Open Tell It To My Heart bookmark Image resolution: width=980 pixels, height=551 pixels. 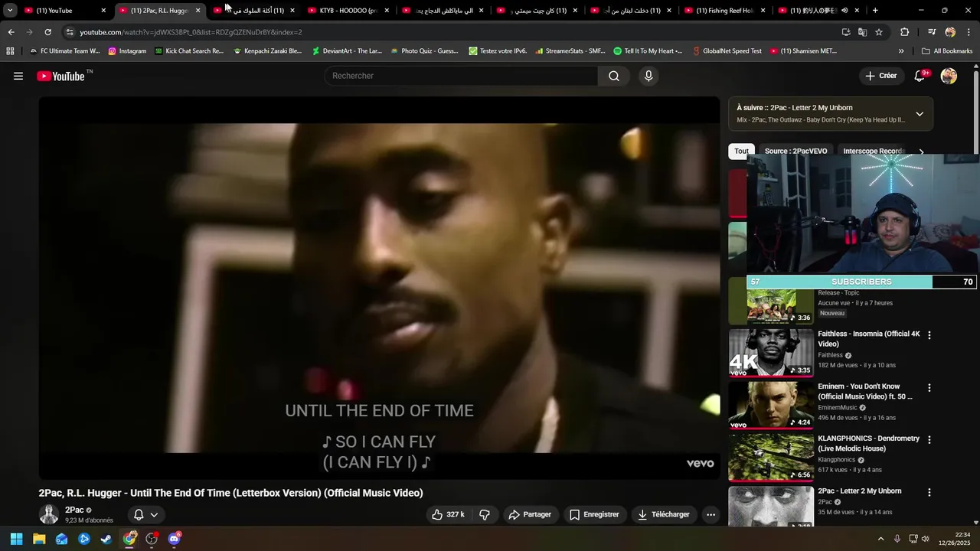[648, 51]
